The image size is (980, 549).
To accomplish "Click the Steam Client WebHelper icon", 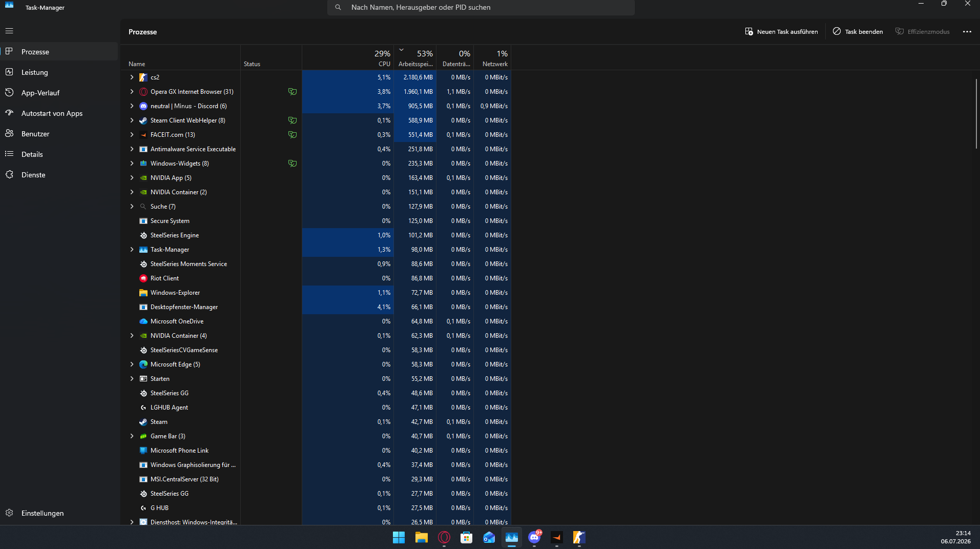I will (x=143, y=120).
